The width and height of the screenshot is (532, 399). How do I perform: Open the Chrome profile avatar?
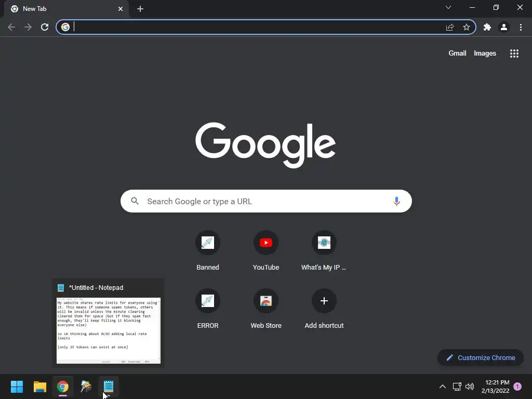pos(504,27)
